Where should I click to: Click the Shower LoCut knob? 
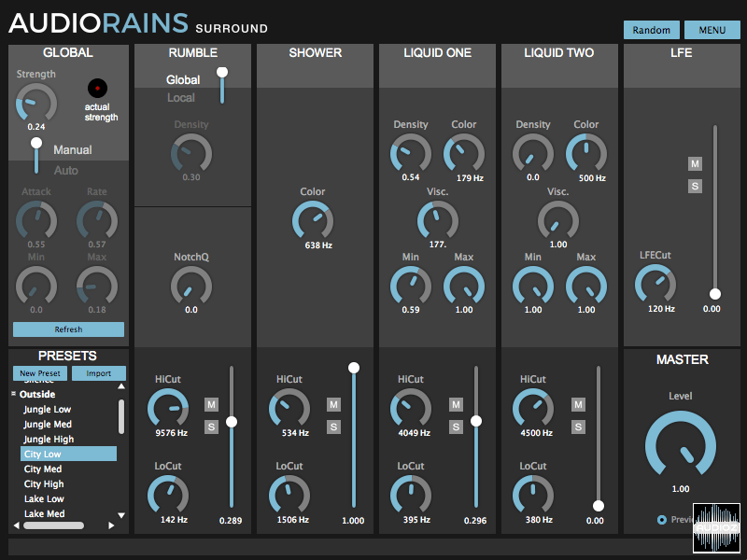point(289,496)
